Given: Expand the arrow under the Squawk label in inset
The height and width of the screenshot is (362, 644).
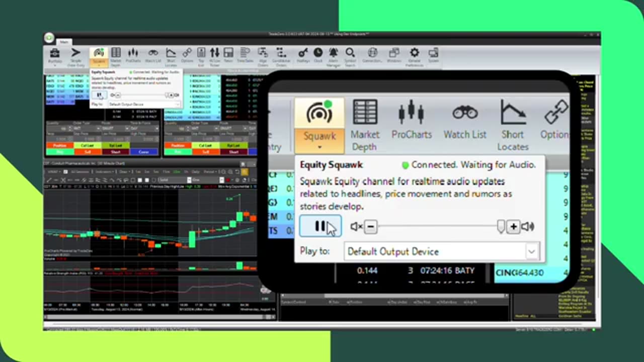Looking at the screenshot, I should (319, 148).
